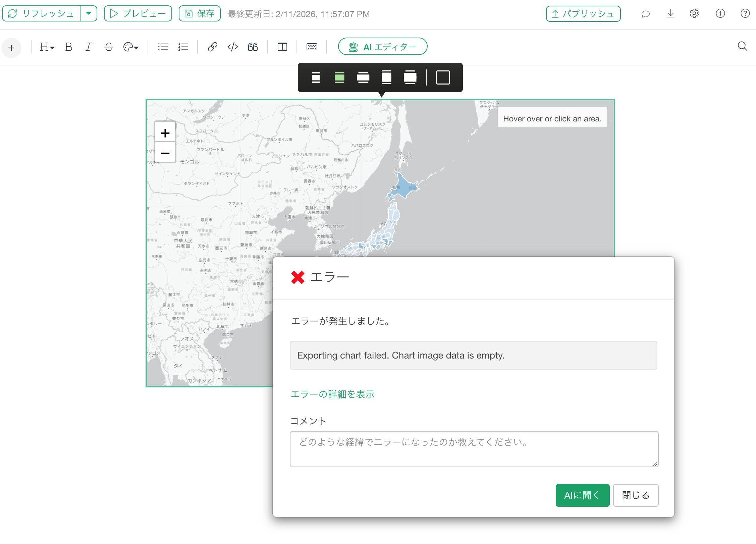
Task: Click the AI エディター button
Action: click(x=382, y=47)
